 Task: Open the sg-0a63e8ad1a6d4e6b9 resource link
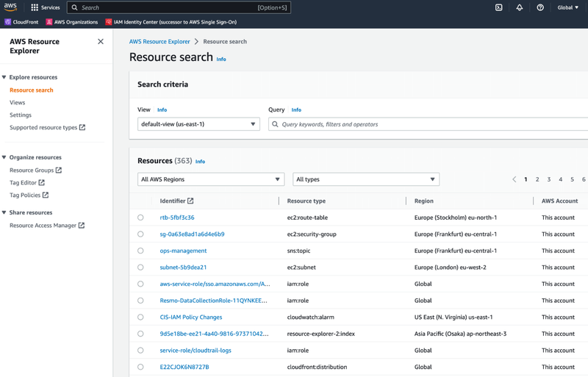coord(192,234)
